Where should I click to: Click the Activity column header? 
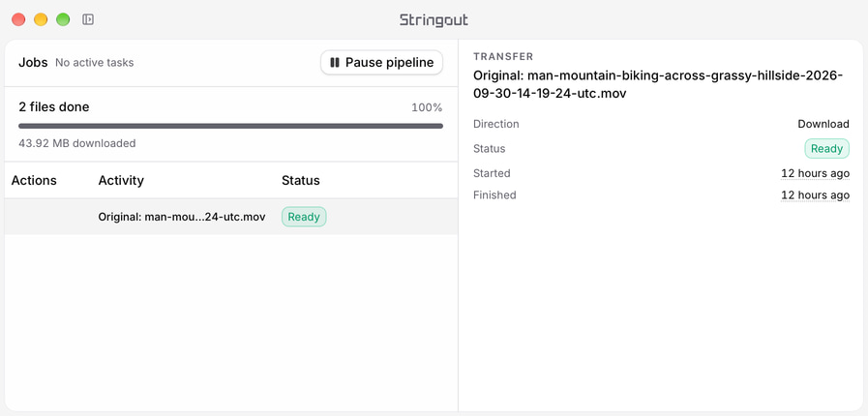(x=121, y=180)
